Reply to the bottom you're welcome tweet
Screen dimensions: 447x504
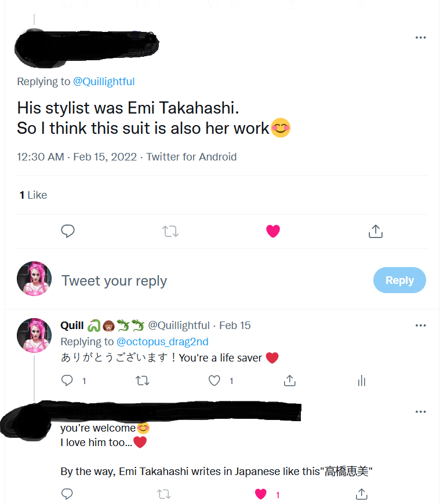pos(67,494)
